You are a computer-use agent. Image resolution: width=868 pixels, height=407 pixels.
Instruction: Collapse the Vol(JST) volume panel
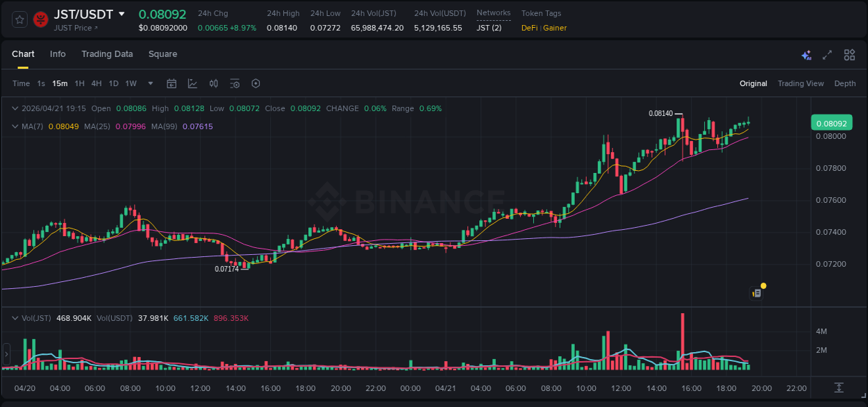pos(15,317)
